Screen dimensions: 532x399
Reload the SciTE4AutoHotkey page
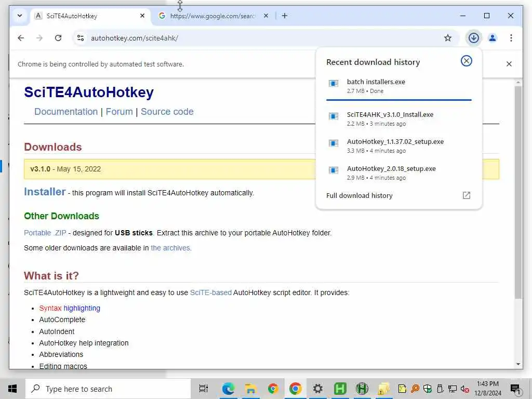(58, 38)
